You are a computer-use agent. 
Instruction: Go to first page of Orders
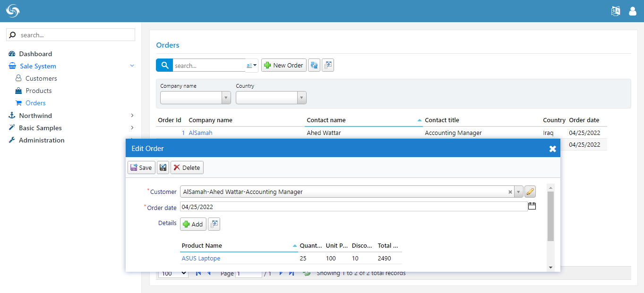coord(198,273)
